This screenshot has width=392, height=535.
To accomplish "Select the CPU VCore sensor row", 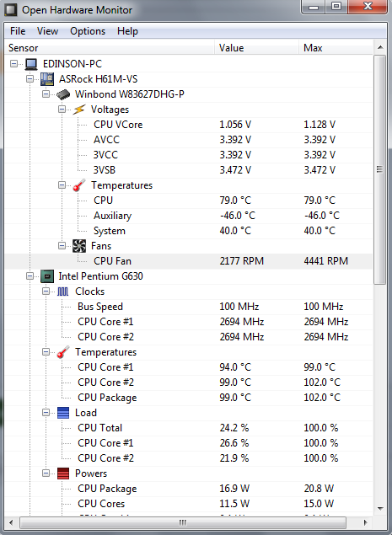I will 189,125.
